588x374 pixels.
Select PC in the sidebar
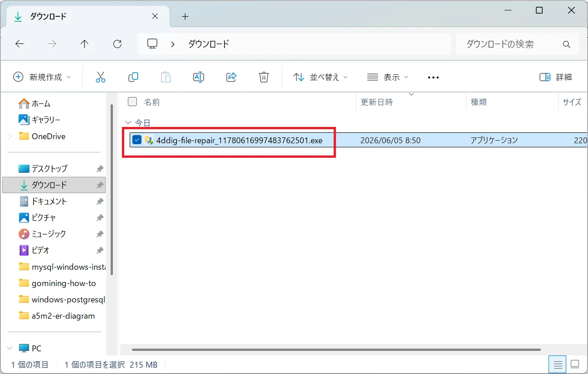(36, 348)
